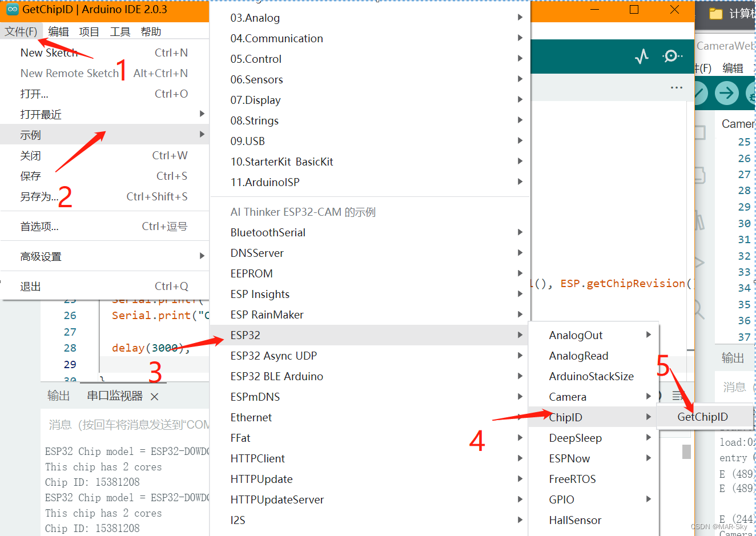Click 退出 to quit
756x536 pixels.
click(104, 286)
